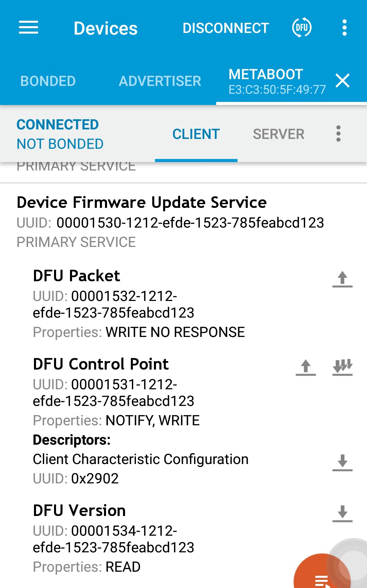This screenshot has height=588, width=367.
Task: Select the CLIENT view tab
Action: 196,134
